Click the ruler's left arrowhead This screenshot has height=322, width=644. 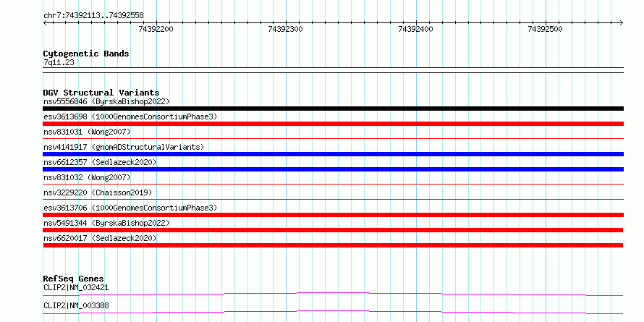[x=45, y=22]
